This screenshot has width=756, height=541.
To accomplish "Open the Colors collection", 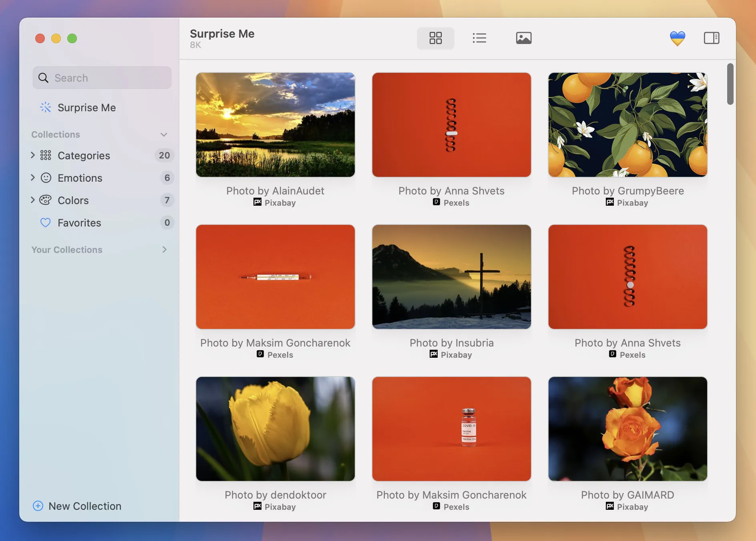I will (73, 200).
